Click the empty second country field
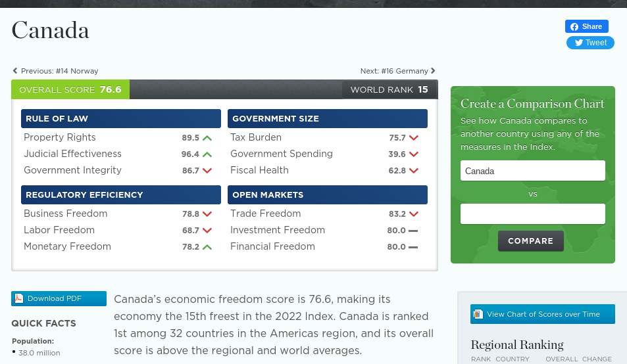 533,214
